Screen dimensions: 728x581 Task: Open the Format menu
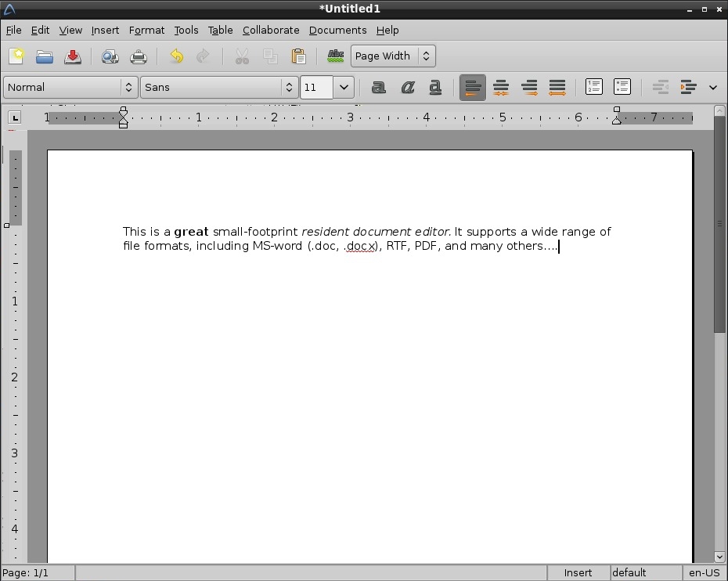(146, 31)
